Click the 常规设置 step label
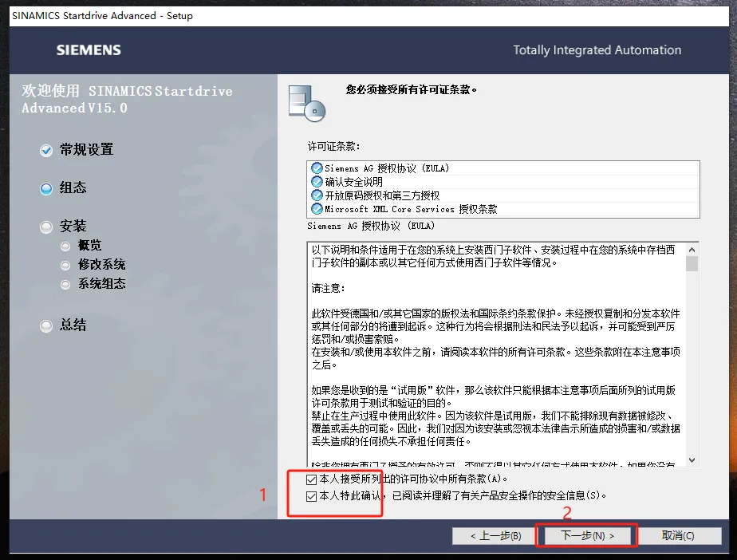 tap(86, 149)
